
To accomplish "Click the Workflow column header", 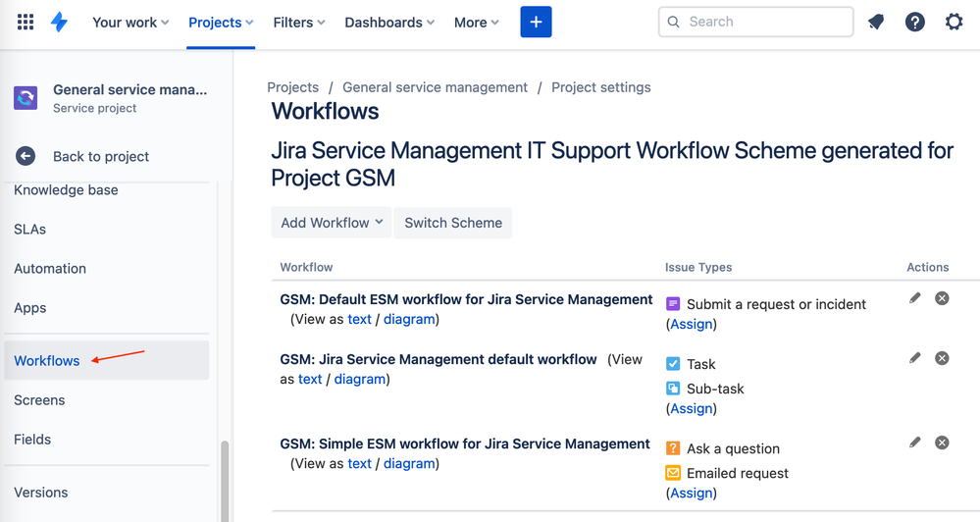I will click(306, 267).
